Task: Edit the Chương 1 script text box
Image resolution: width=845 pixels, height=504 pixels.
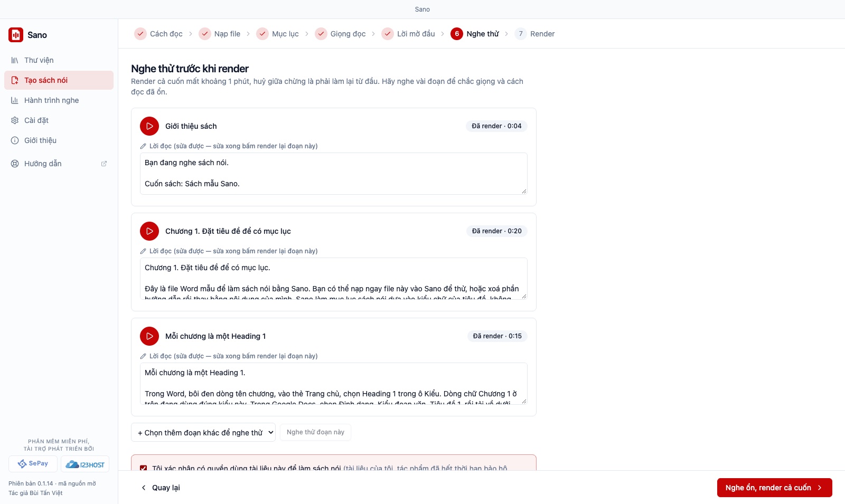Action: pyautogui.click(x=334, y=279)
